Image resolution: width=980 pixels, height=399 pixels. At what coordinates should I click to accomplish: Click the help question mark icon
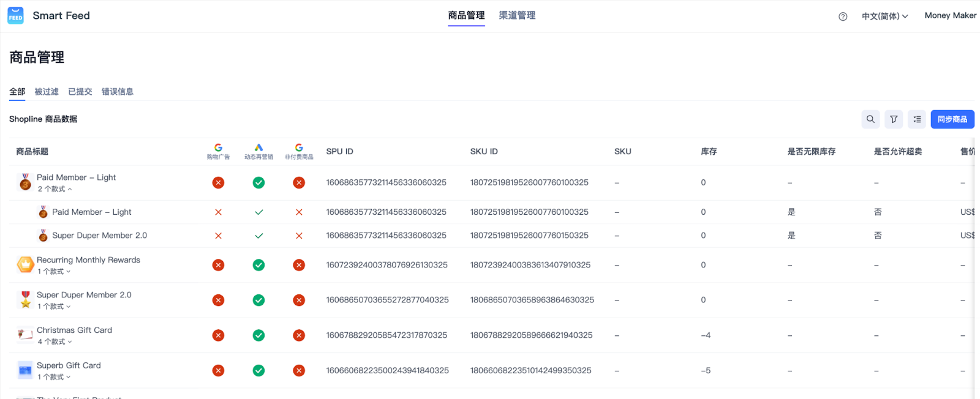coord(843,17)
